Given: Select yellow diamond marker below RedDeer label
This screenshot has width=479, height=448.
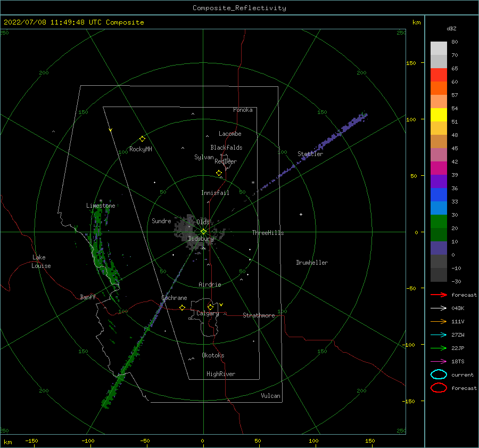Looking at the screenshot, I should pos(219,173).
